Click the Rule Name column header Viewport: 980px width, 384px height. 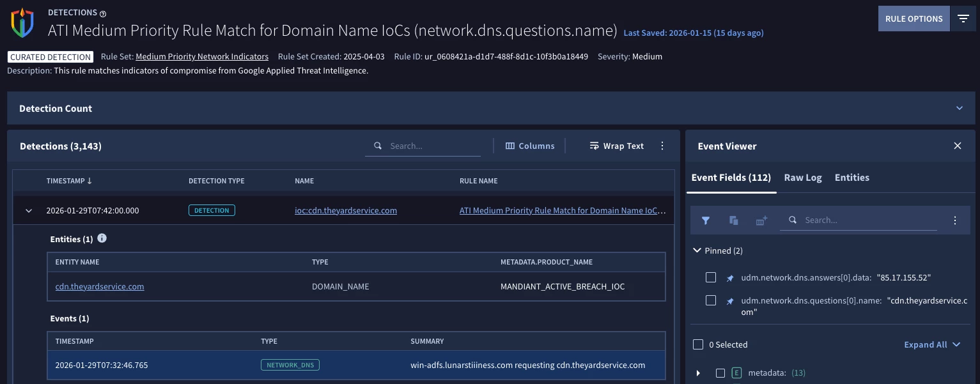pos(479,181)
